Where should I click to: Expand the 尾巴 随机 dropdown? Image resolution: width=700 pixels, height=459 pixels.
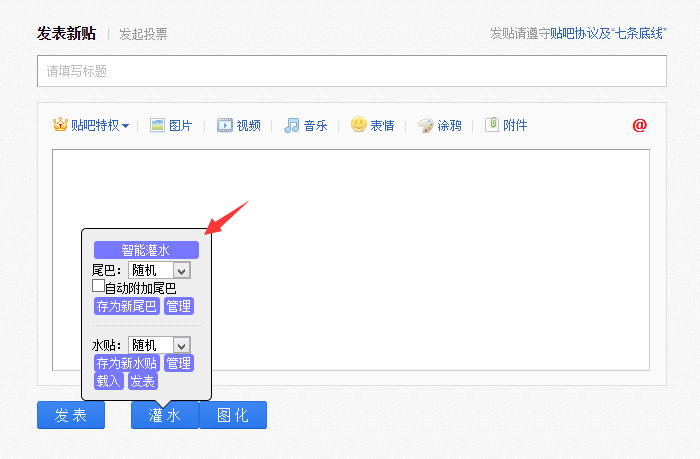click(x=181, y=270)
